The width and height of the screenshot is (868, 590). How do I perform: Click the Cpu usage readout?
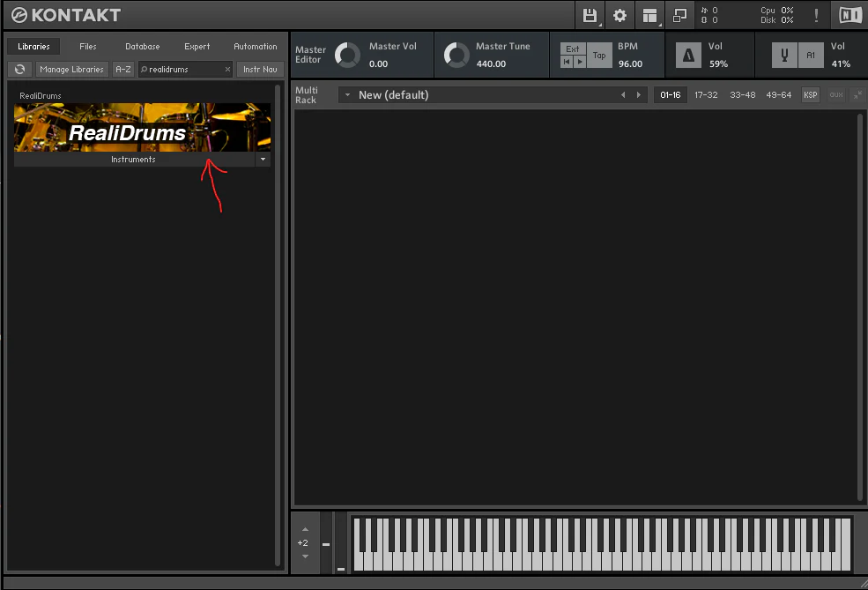[777, 11]
